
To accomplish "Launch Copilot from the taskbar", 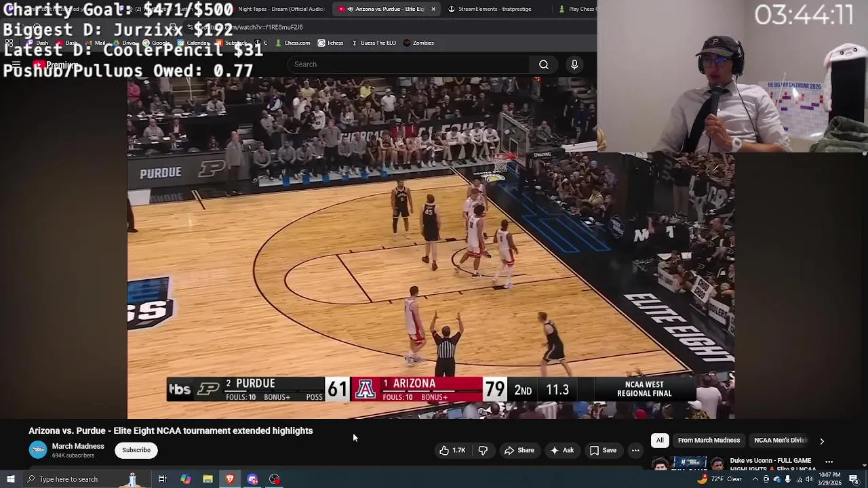I will (x=185, y=479).
